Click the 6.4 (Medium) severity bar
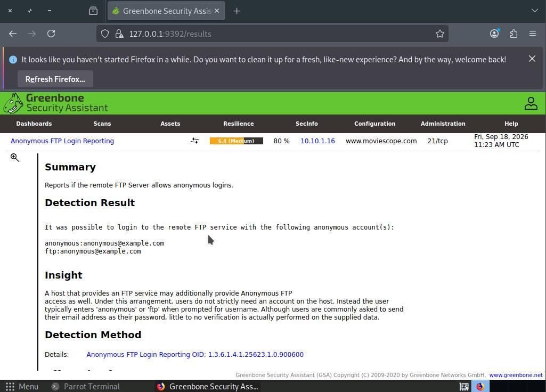The image size is (546, 392). pyautogui.click(x=237, y=141)
